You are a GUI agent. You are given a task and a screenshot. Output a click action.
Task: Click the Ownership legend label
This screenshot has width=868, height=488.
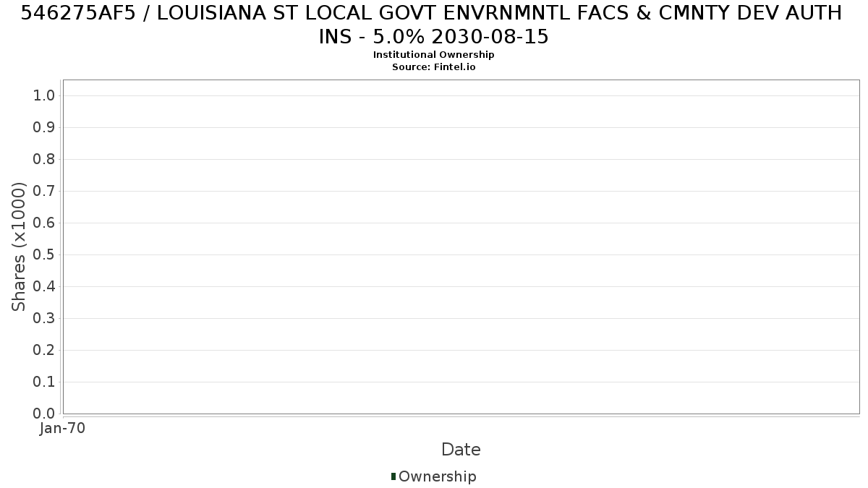click(438, 476)
